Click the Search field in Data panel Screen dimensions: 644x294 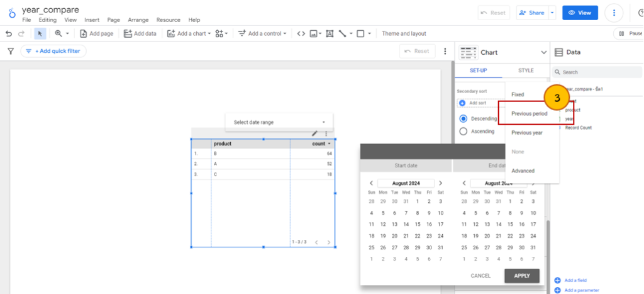pyautogui.click(x=597, y=72)
